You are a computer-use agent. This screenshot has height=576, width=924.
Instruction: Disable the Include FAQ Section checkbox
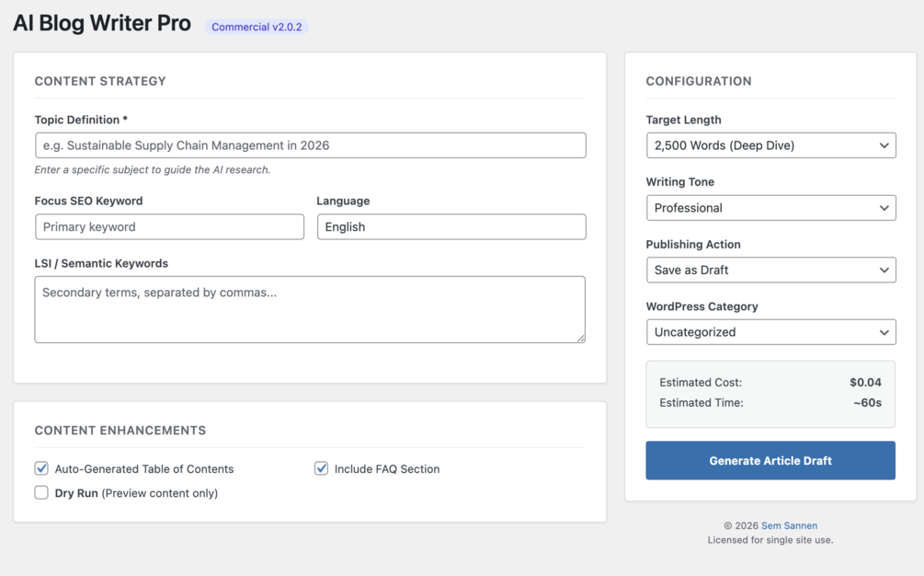(x=321, y=468)
